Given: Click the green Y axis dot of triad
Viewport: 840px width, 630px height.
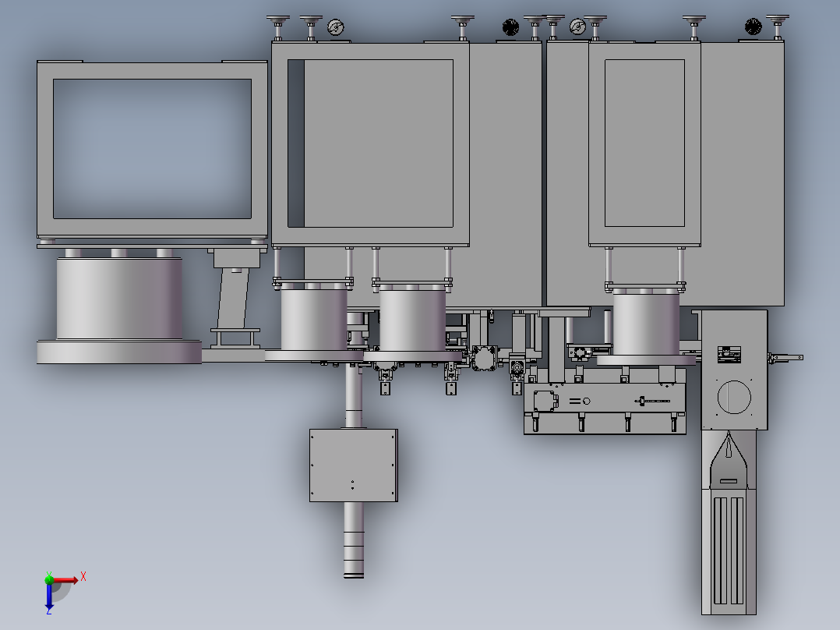Looking at the screenshot, I should [x=49, y=579].
